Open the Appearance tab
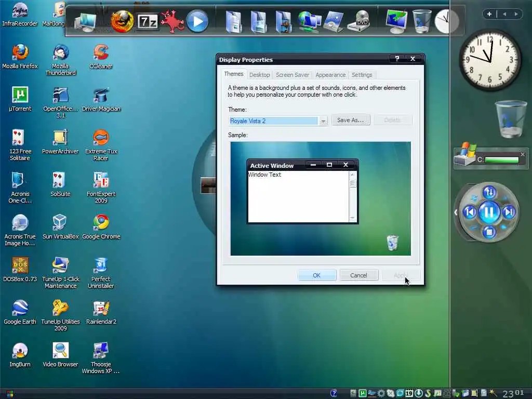The height and width of the screenshot is (399, 532). tap(330, 75)
